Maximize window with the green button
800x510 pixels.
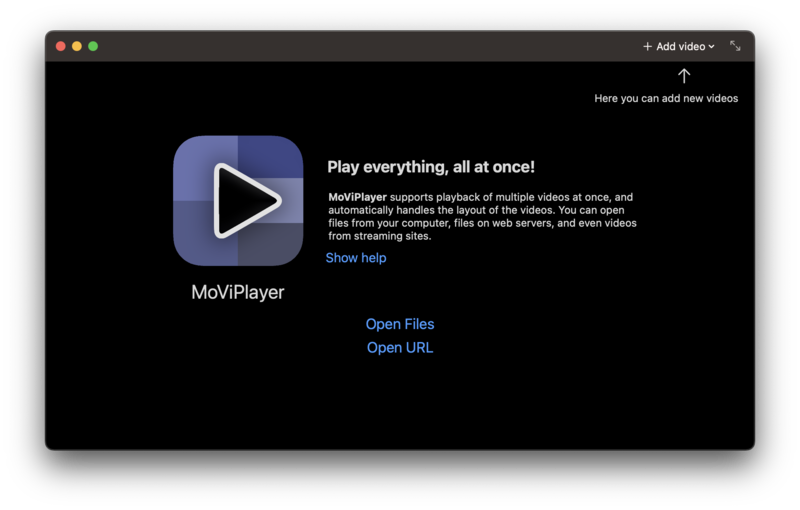[93, 46]
